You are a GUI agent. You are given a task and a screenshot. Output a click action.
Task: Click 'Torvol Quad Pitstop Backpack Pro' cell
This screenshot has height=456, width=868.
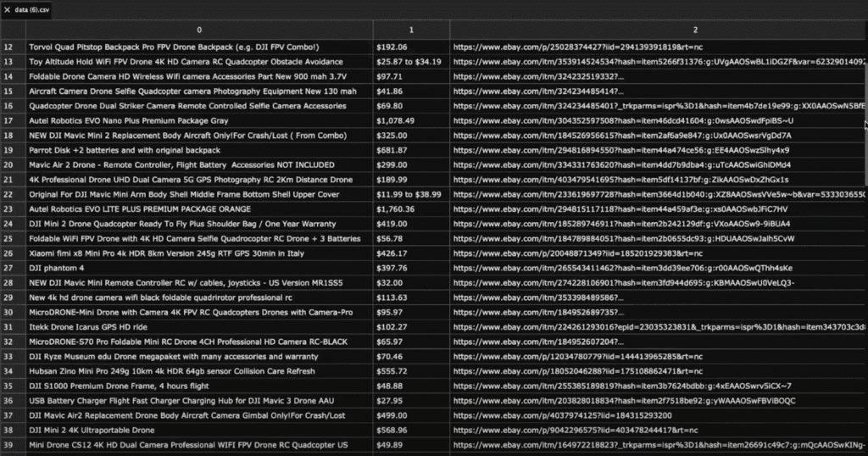pos(199,47)
